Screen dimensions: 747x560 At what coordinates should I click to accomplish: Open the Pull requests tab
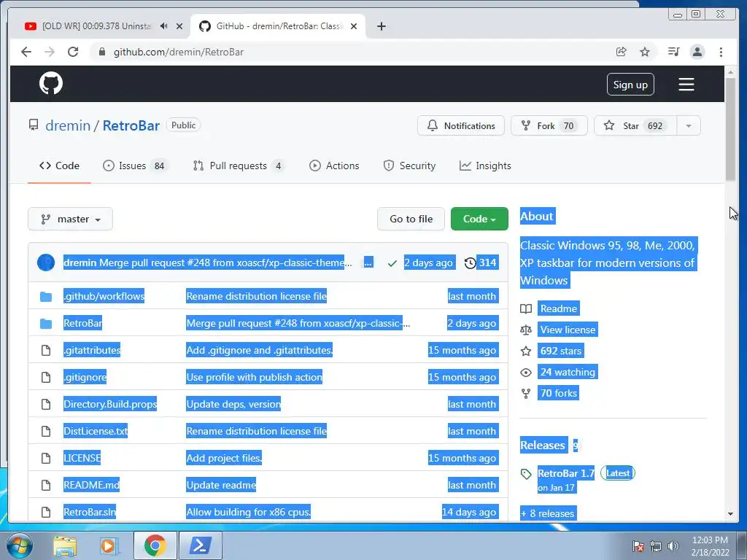click(x=239, y=166)
